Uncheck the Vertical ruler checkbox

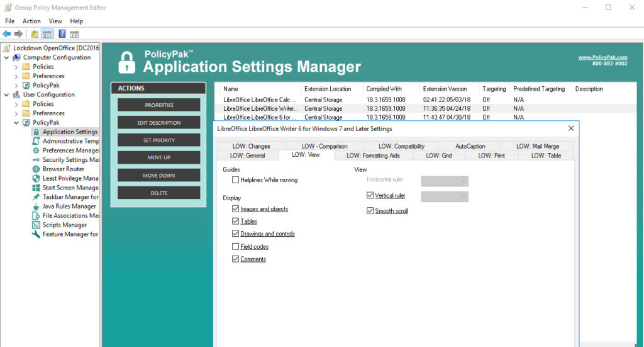pos(370,195)
